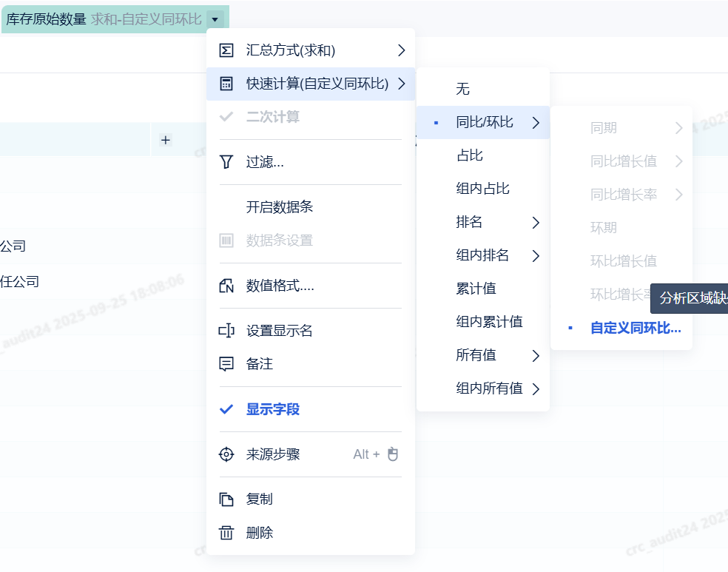Toggle the 显示字段 checkmark option
728x572 pixels.
click(311, 409)
